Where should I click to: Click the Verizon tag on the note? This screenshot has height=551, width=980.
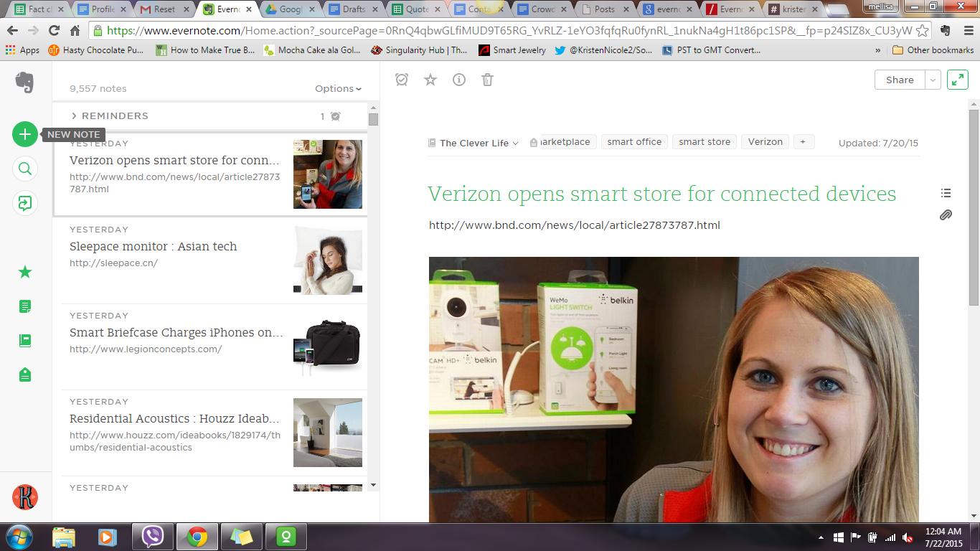(x=765, y=142)
